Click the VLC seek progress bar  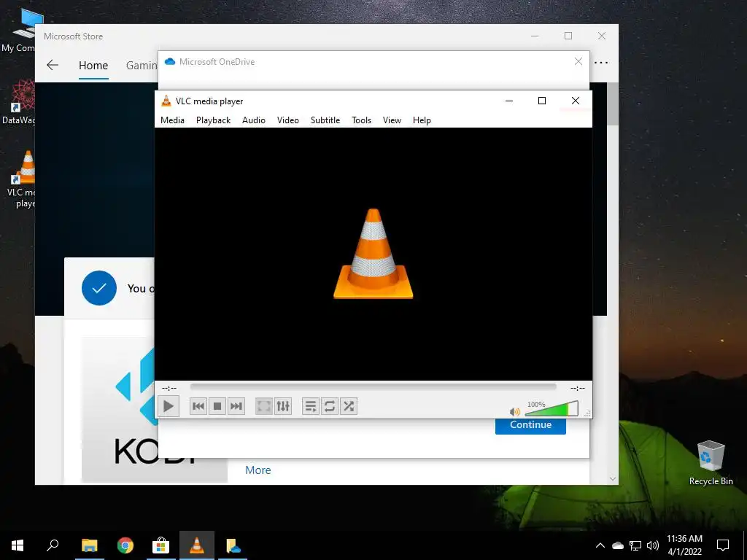pos(373,387)
